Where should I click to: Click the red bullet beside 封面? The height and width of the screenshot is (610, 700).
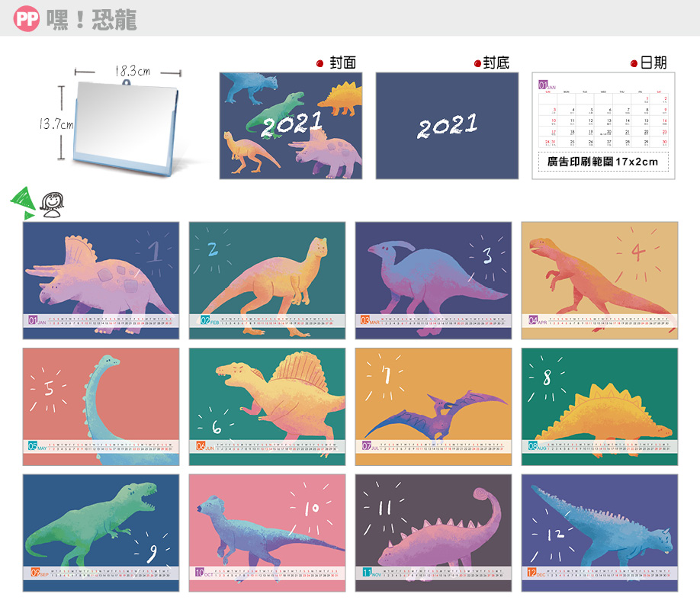319,63
